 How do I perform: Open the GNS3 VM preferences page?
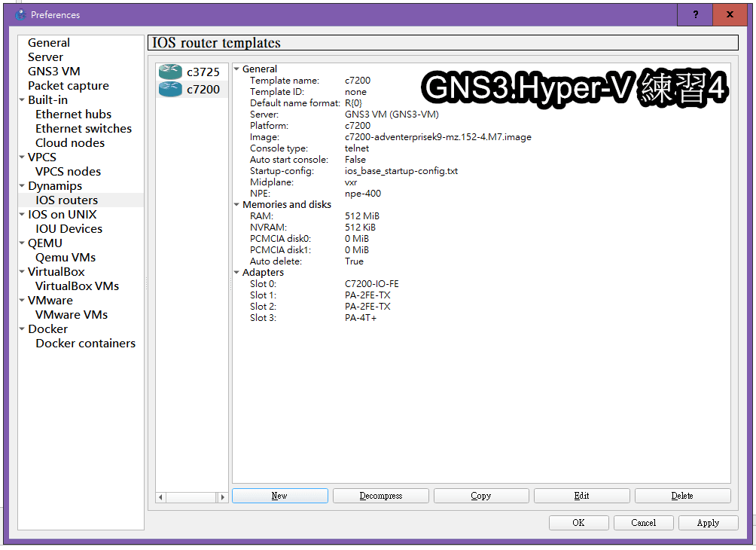(x=54, y=72)
